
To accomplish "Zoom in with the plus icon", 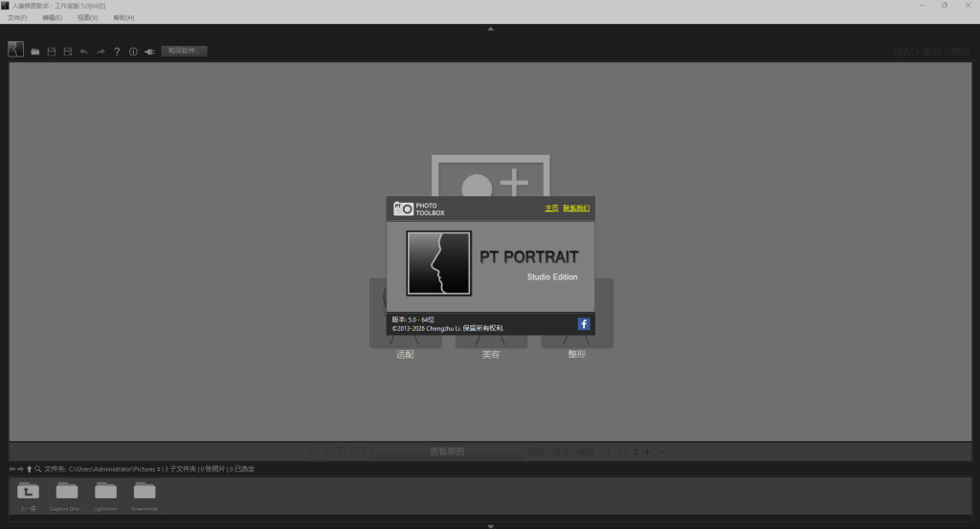I will [x=648, y=452].
